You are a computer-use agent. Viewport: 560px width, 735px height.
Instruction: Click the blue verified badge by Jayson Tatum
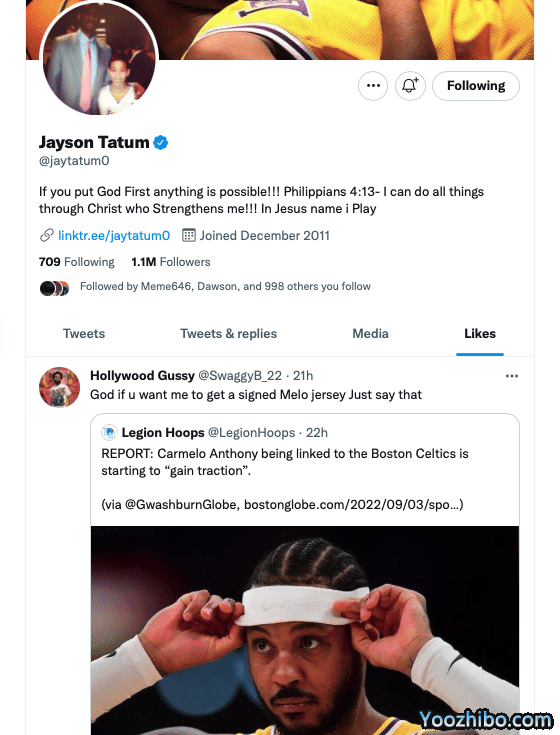coord(161,142)
